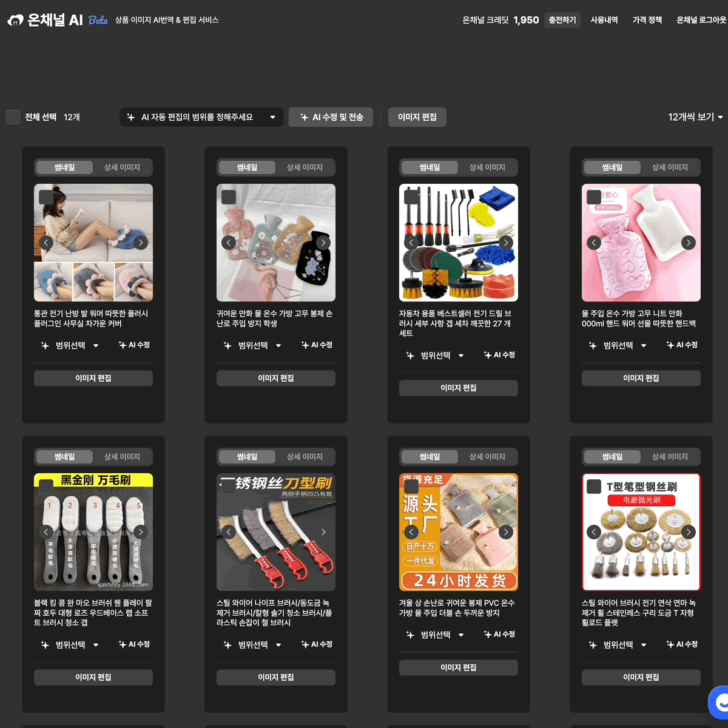Switch to 상세 이미지 tab on cartoon water bag card
This screenshot has height=728, width=728.
pos(305,167)
